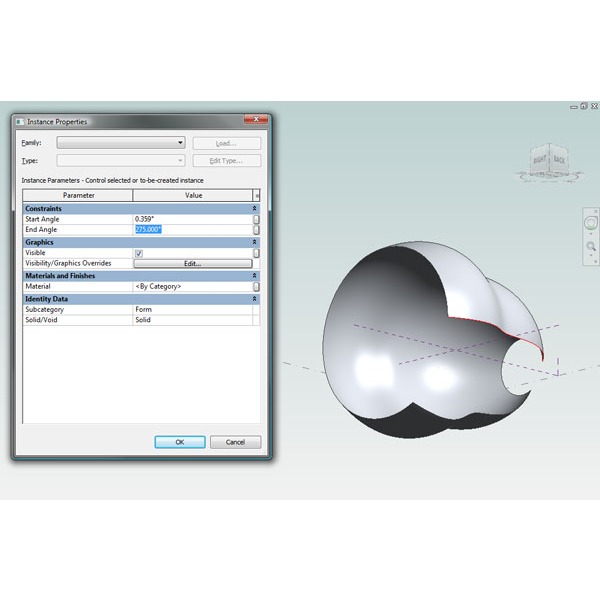
Task: Click the Edit Type... button
Action: pos(227,161)
